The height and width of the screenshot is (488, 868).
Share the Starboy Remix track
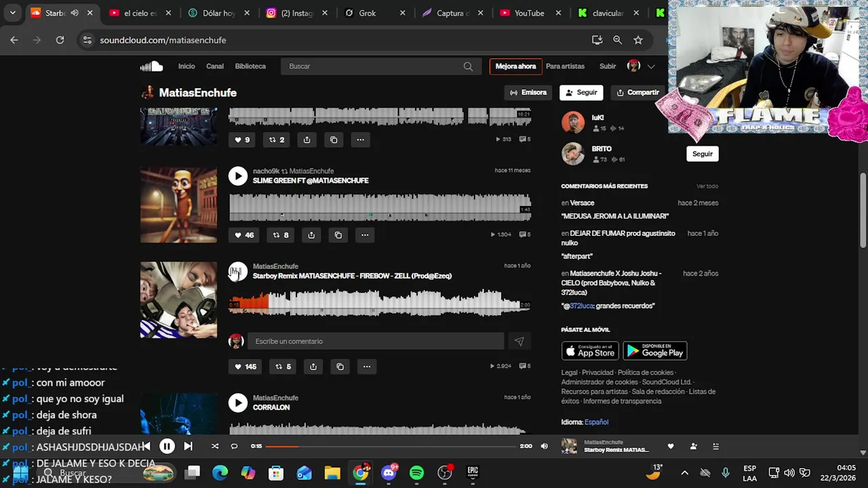pos(313,367)
